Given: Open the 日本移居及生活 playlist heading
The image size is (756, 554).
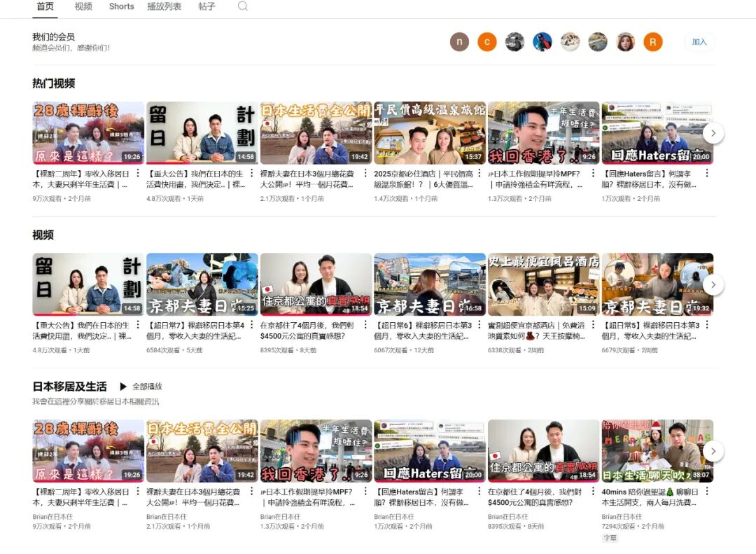Looking at the screenshot, I should (x=69, y=387).
